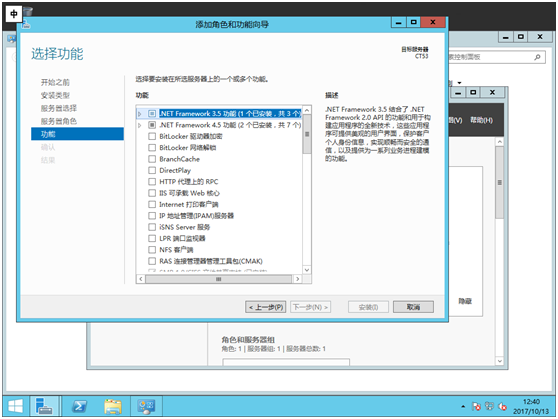Image resolution: width=558 pixels, height=419 pixels.
Task: Check the LPR 端口监视器 checkbox
Action: click(x=152, y=238)
